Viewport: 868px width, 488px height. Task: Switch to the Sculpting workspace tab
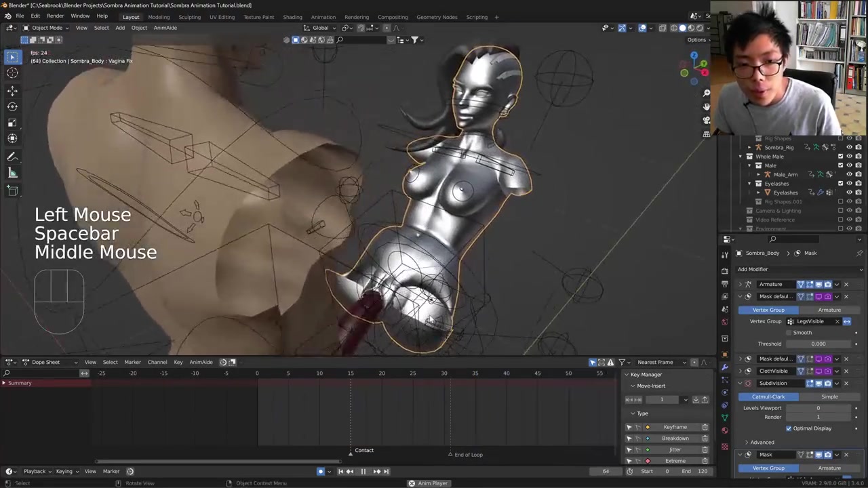[x=189, y=17]
